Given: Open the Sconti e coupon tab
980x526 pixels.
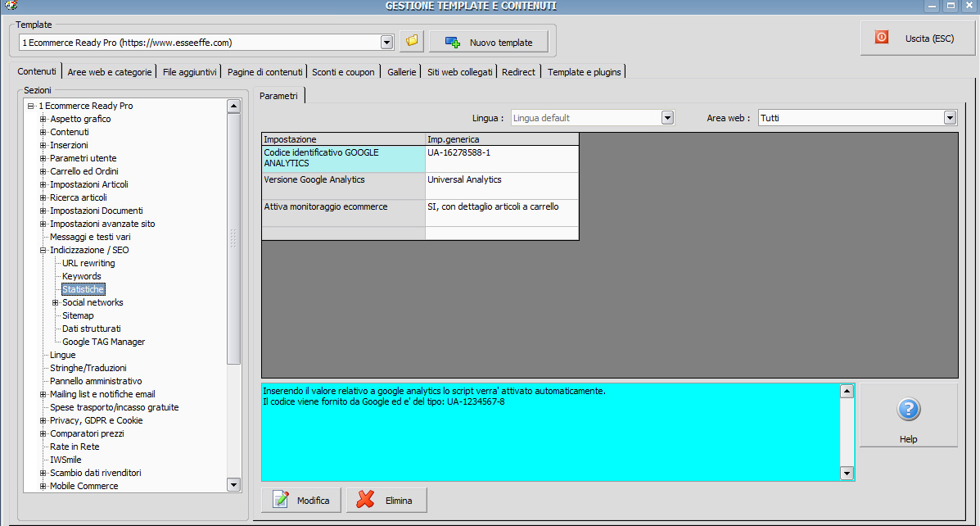Looking at the screenshot, I should point(343,72).
